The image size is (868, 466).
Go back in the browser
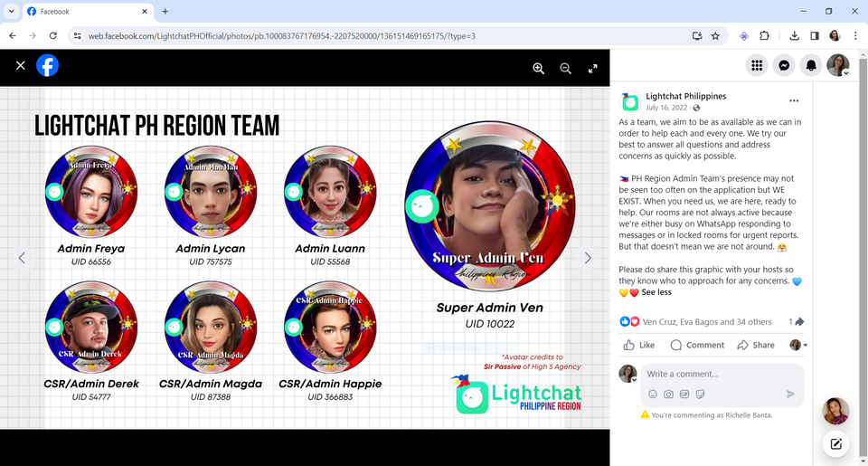coord(13,36)
